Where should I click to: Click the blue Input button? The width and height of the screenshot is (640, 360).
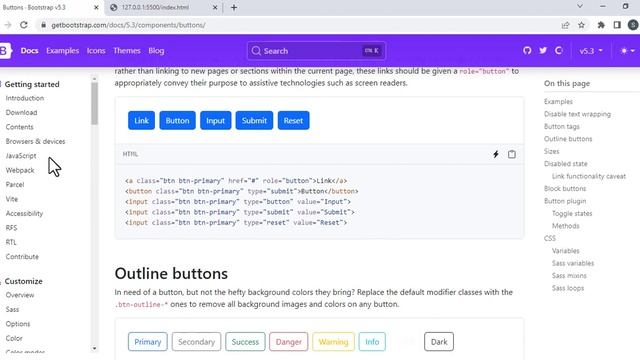click(x=216, y=120)
